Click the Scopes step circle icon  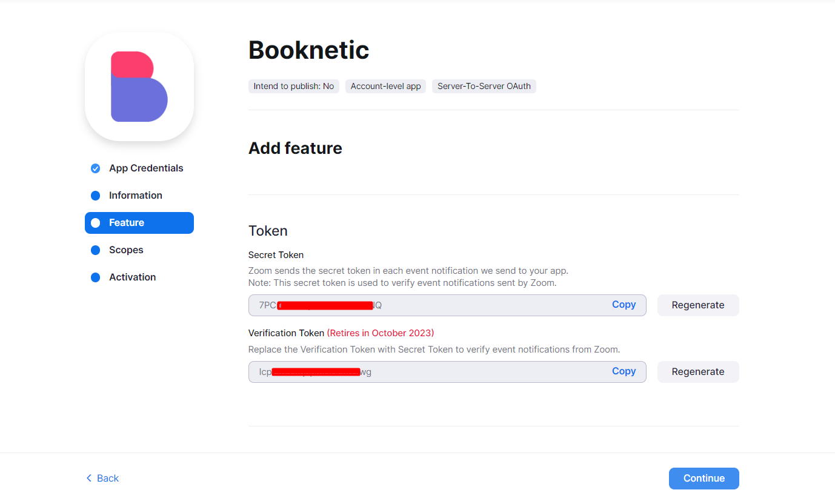click(95, 250)
